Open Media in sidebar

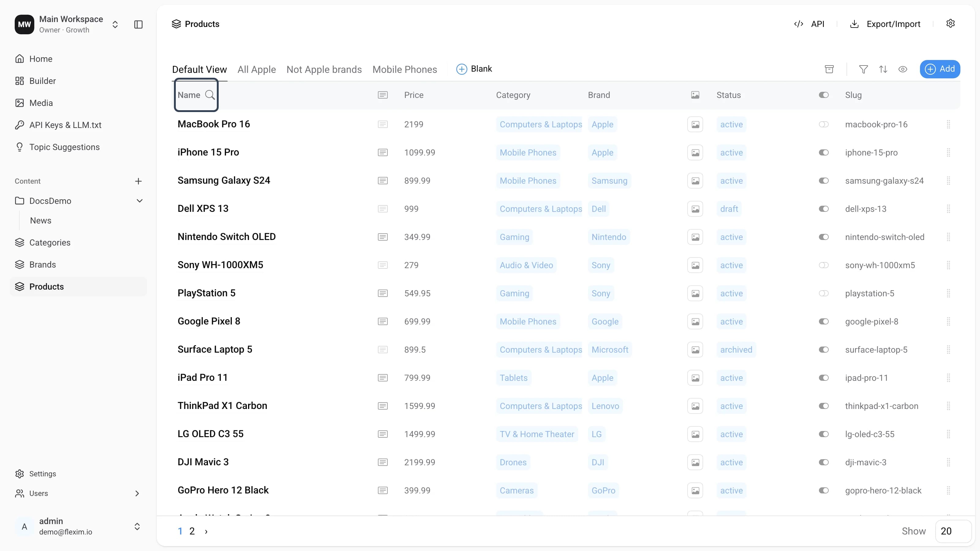tap(78, 103)
